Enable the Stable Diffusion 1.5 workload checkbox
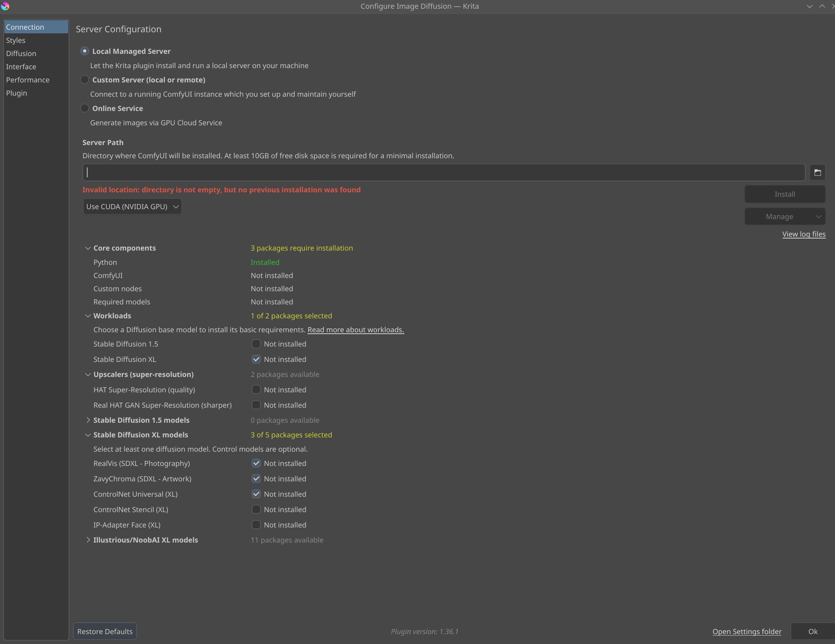This screenshot has height=644, width=835. 256,344
